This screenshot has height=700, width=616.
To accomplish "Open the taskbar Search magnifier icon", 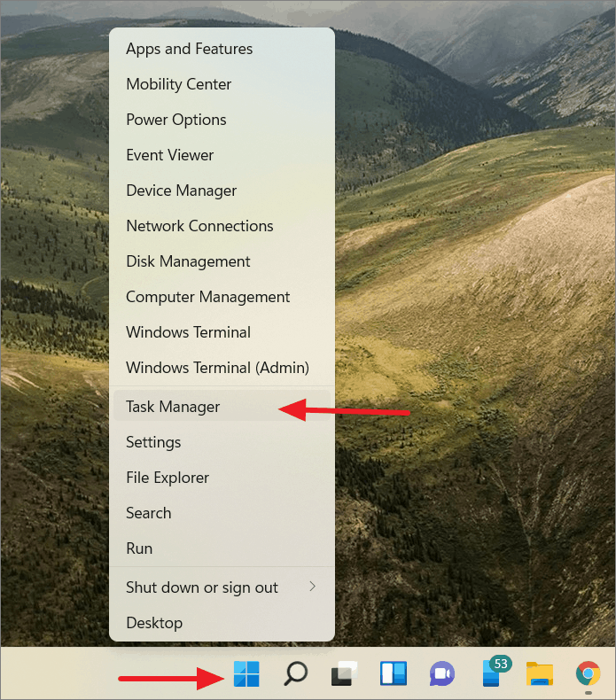I will click(x=296, y=673).
